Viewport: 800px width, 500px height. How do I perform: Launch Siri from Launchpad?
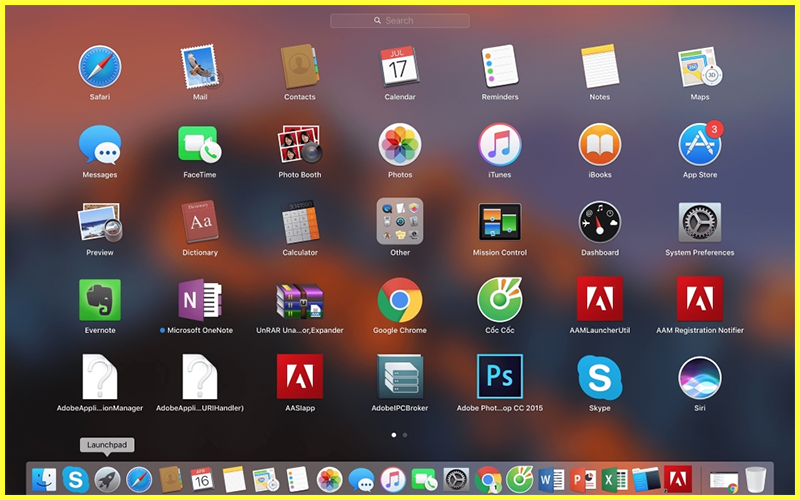pyautogui.click(x=699, y=378)
